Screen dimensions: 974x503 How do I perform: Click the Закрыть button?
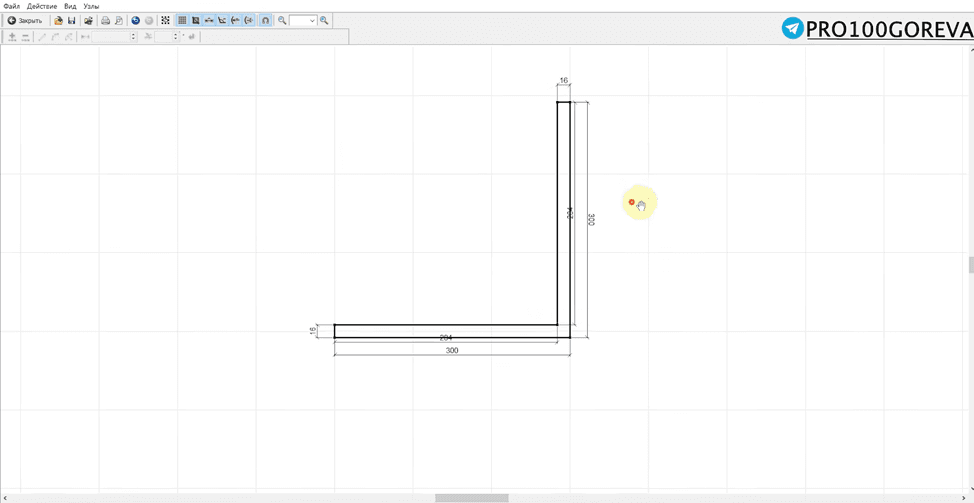[x=25, y=20]
